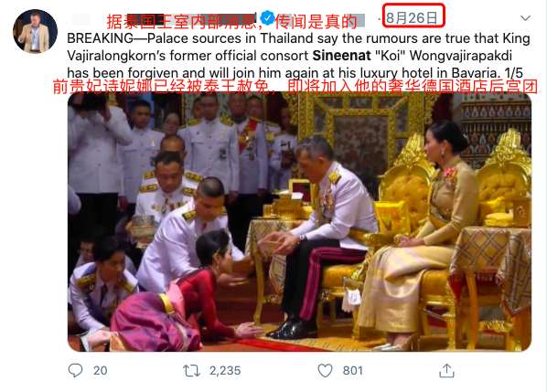Viewport: 547px width, 392px height.
Task: Click the red caption 据泰国王室内部消息
Action: [184, 22]
